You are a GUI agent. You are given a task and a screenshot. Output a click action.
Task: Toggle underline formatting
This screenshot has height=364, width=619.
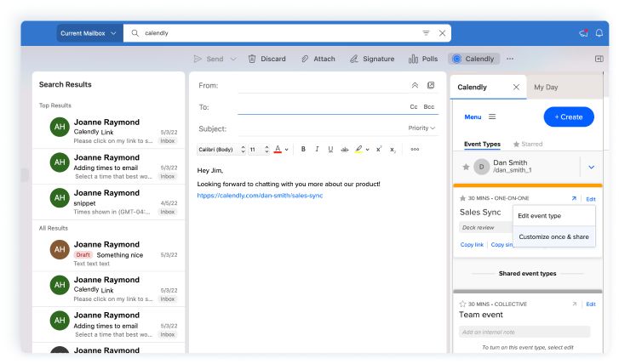(330, 150)
